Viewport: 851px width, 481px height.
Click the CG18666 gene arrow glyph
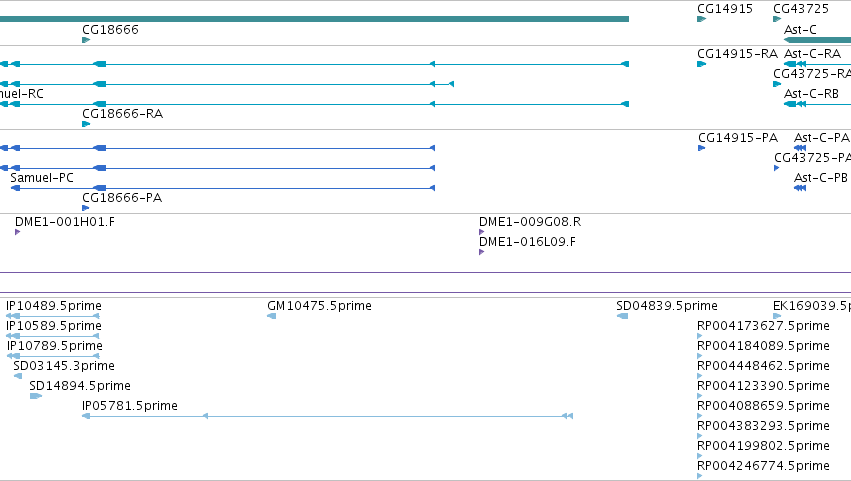86,40
